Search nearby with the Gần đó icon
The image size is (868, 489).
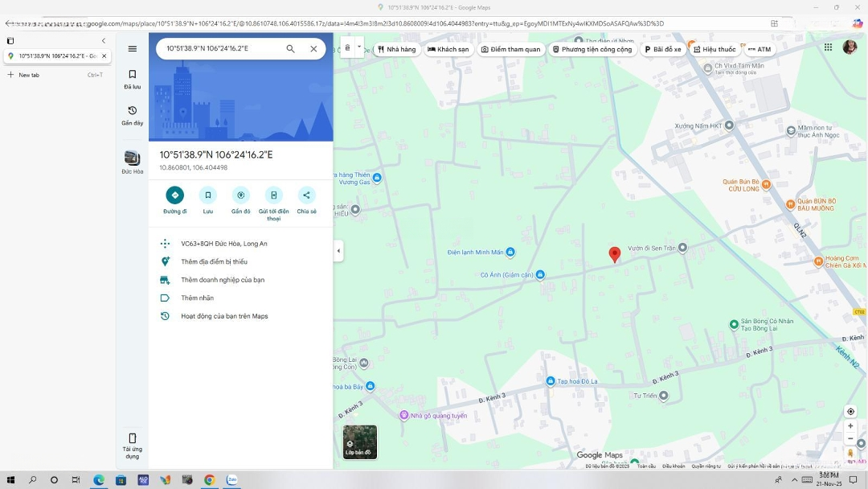pyautogui.click(x=240, y=195)
